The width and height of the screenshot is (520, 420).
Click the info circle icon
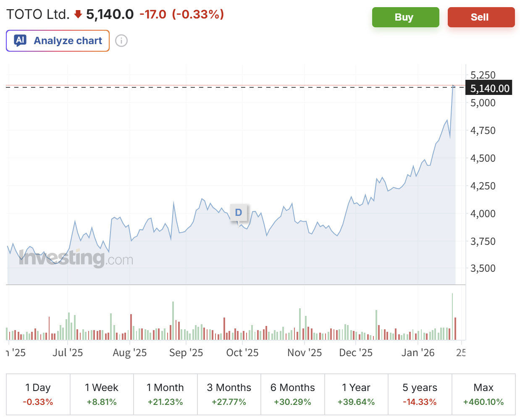[121, 41]
